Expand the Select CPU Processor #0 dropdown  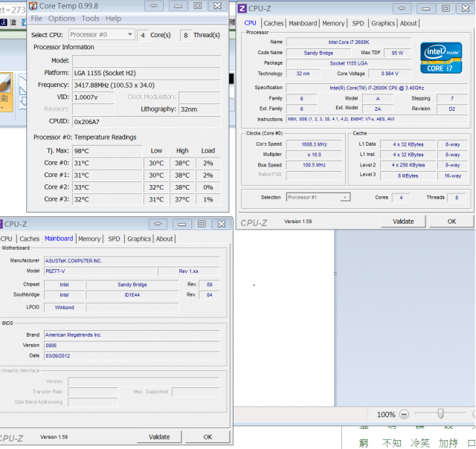tap(101, 35)
